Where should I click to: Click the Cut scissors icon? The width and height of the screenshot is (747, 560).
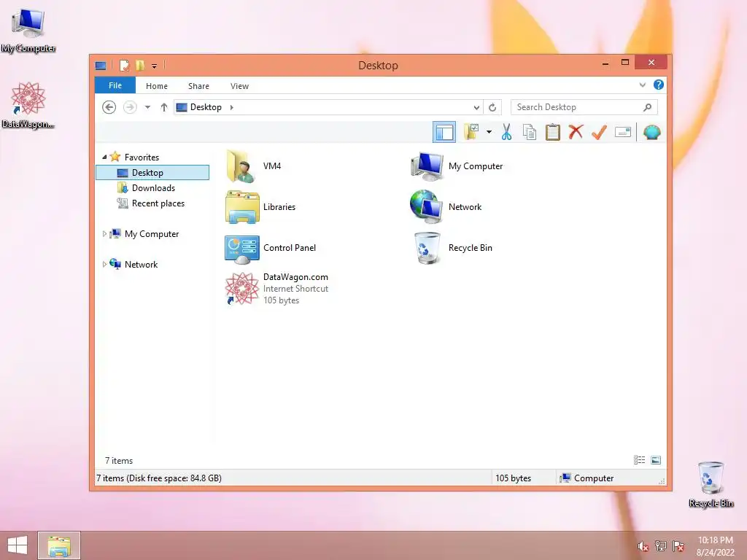(506, 132)
